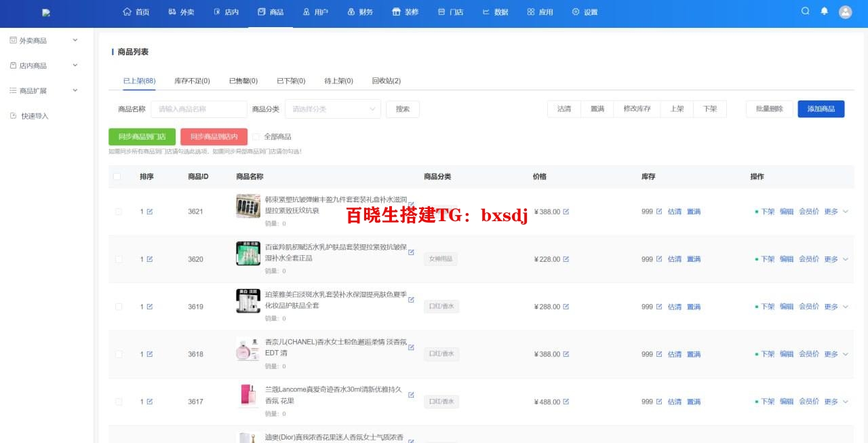Check the 全部商品 checkbox
This screenshot has width=868, height=443.
256,136
